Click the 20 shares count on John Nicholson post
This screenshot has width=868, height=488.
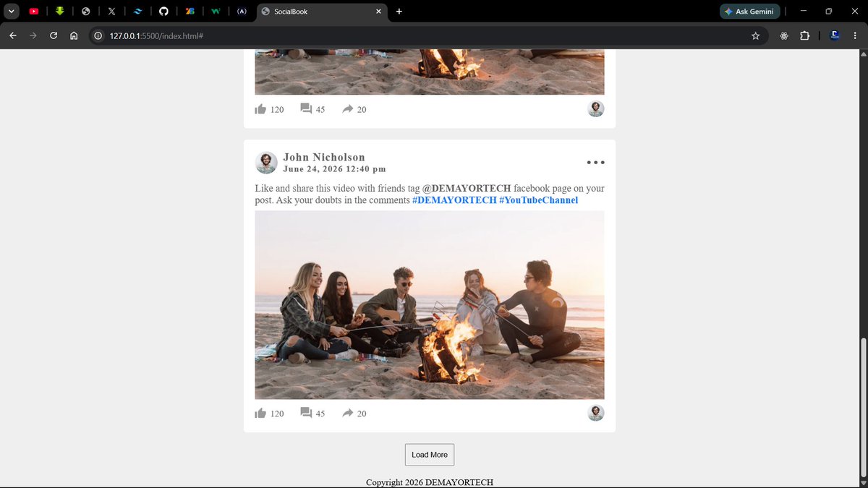click(x=362, y=414)
